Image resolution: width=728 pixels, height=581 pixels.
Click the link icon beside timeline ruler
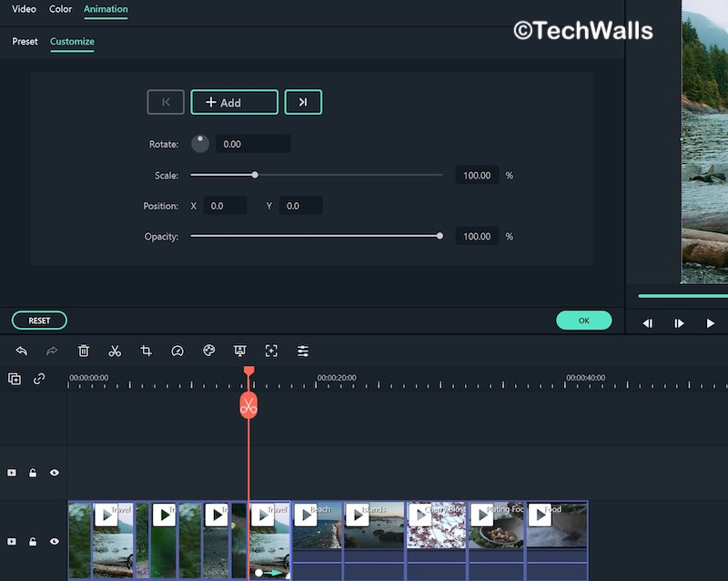(39, 379)
